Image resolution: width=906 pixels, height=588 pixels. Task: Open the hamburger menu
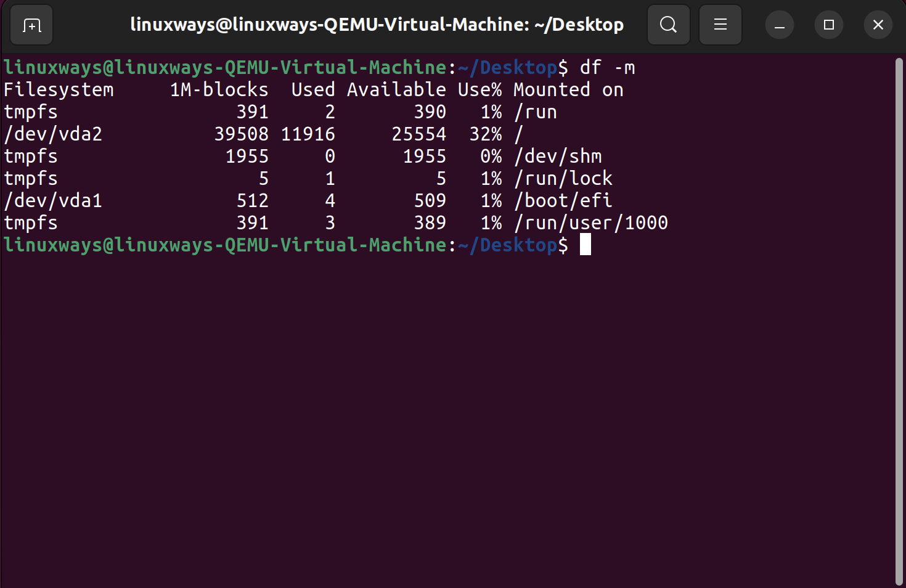pyautogui.click(x=720, y=24)
